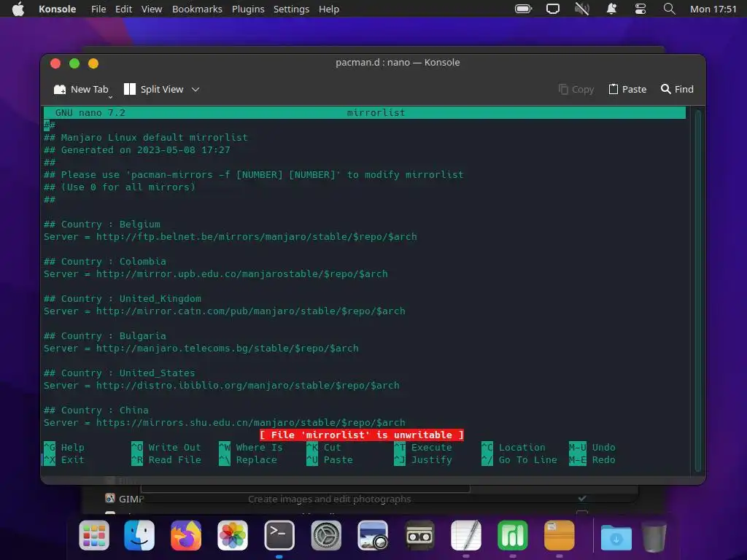Click the China mirrors.shu.edu.cn server line
Image resolution: width=747 pixels, height=560 pixels.
click(x=225, y=422)
